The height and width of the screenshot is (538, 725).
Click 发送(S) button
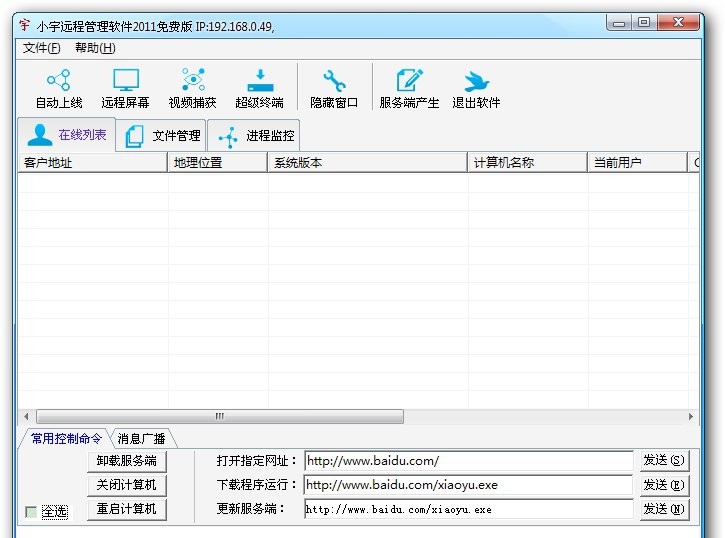coord(664,460)
